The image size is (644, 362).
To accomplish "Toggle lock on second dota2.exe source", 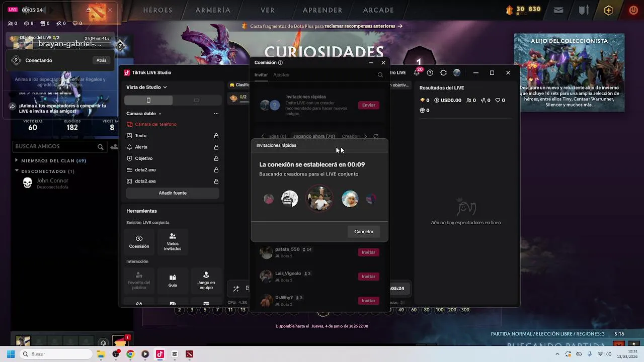I will pyautogui.click(x=216, y=181).
